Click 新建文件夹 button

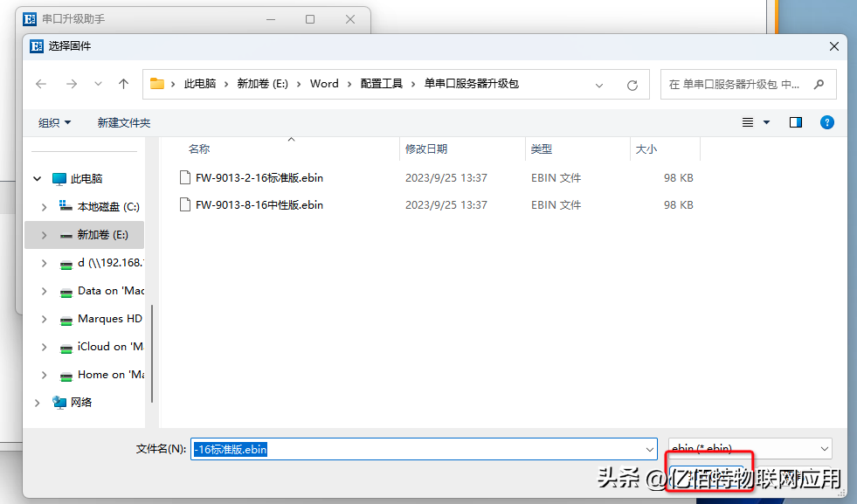tap(124, 122)
